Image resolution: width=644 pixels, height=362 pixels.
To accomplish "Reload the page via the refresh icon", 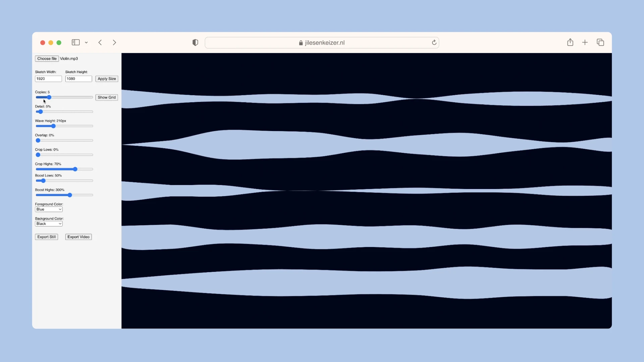I will click(434, 42).
